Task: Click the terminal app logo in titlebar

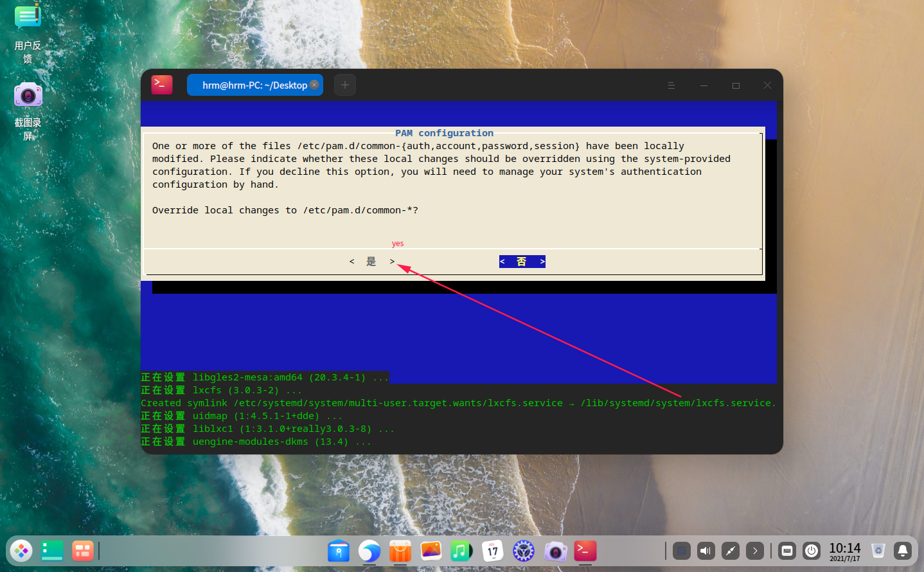Action: click(x=162, y=85)
